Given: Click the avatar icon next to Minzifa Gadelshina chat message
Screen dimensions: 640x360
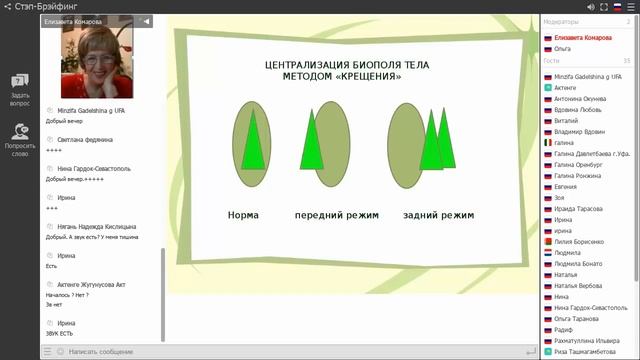Looking at the screenshot, I should tap(50, 110).
